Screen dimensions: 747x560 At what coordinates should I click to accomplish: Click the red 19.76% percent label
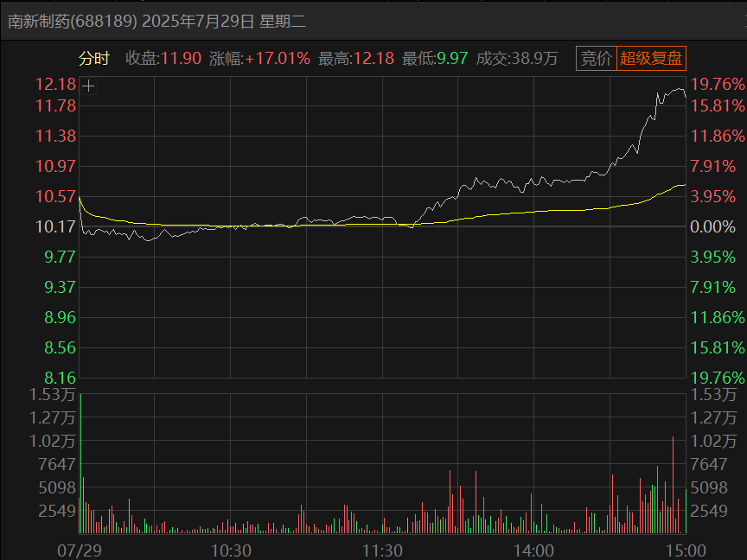pyautogui.click(x=718, y=85)
